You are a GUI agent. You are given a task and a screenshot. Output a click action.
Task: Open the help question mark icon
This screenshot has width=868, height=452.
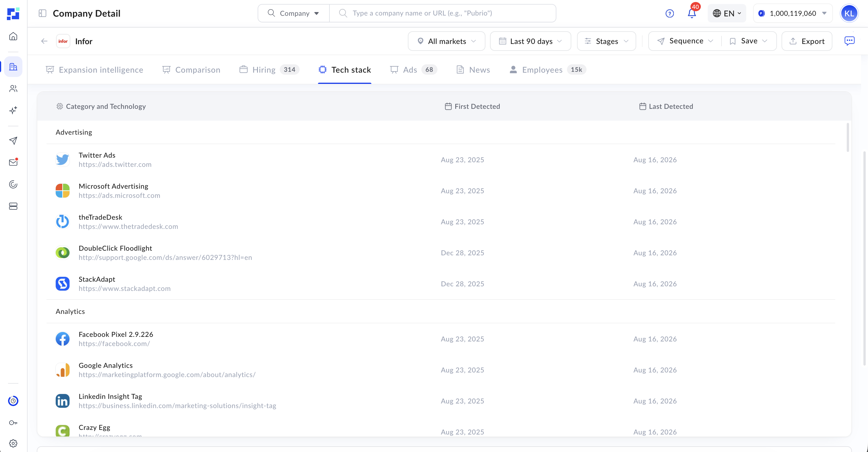[670, 13]
